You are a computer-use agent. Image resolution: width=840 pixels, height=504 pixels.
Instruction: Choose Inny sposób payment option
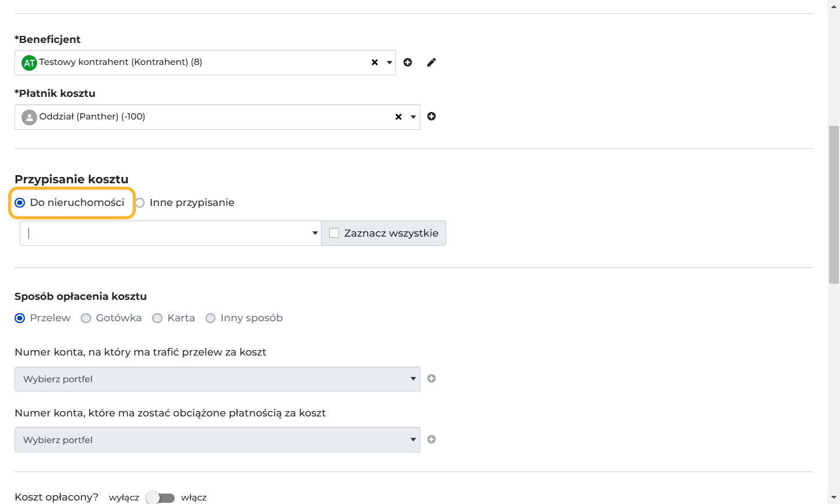[x=211, y=318]
